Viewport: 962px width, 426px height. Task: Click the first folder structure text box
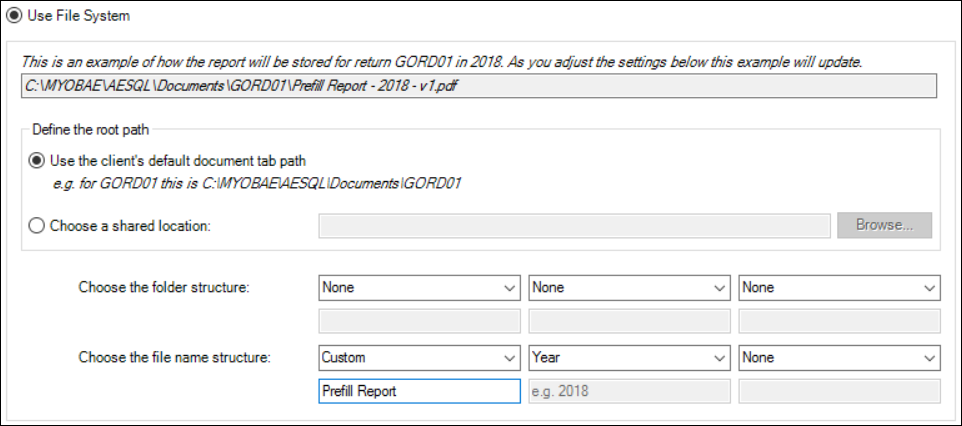419,321
